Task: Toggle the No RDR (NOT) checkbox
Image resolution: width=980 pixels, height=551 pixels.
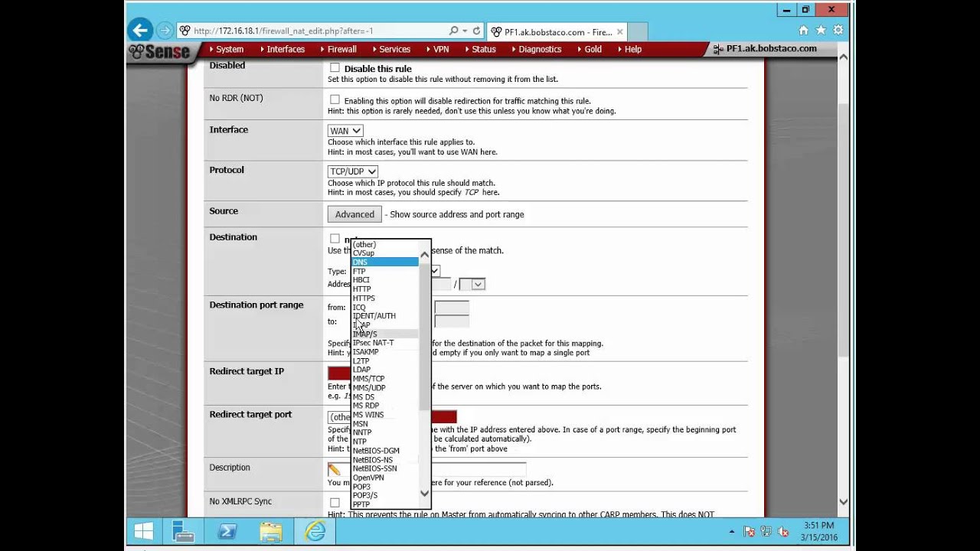Action: coord(335,99)
